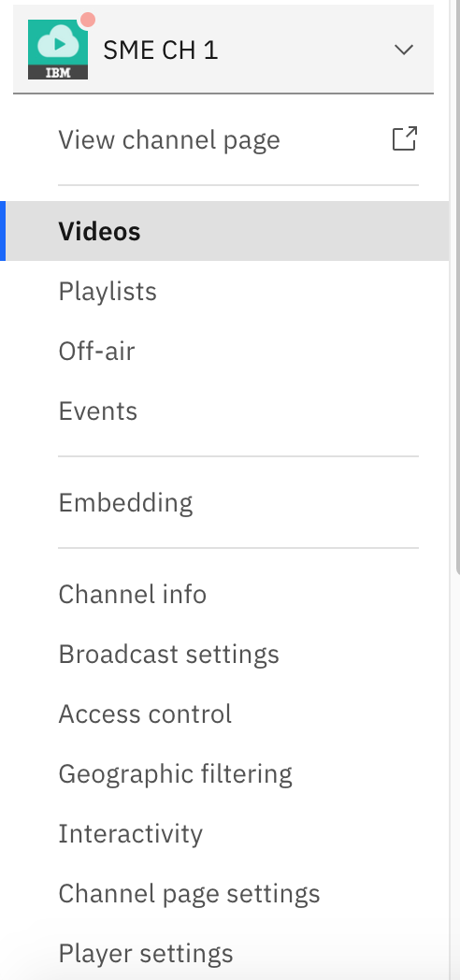Open View channel page link
The width and height of the screenshot is (460, 980).
tap(169, 139)
